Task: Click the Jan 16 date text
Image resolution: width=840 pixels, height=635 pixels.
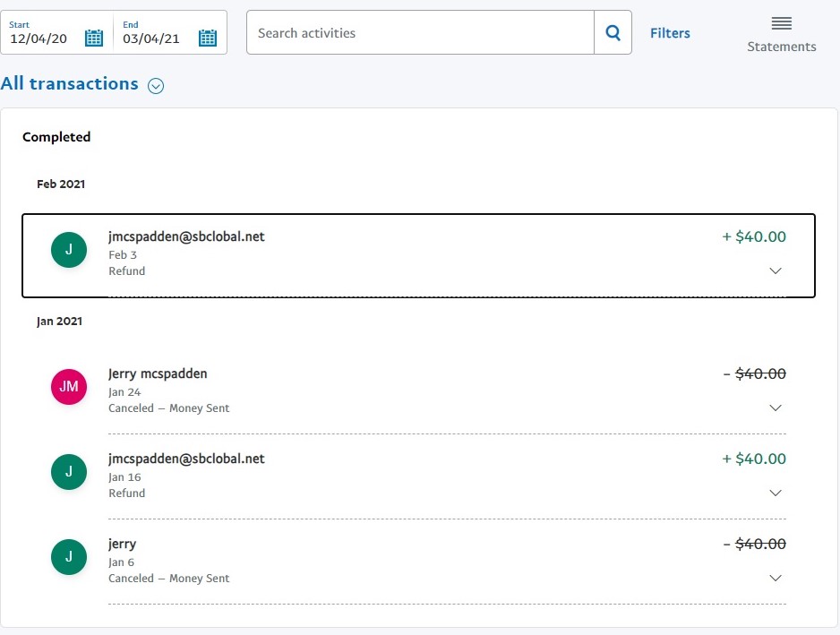Action: click(124, 476)
